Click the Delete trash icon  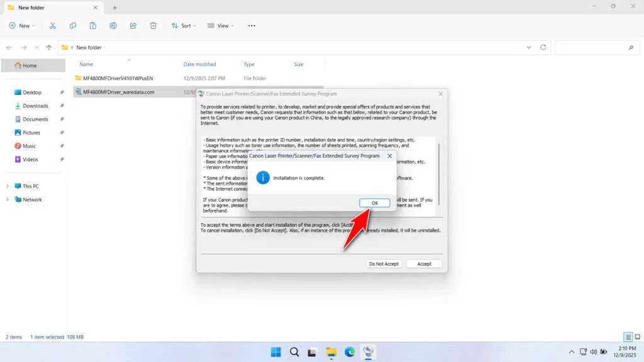[x=153, y=26]
